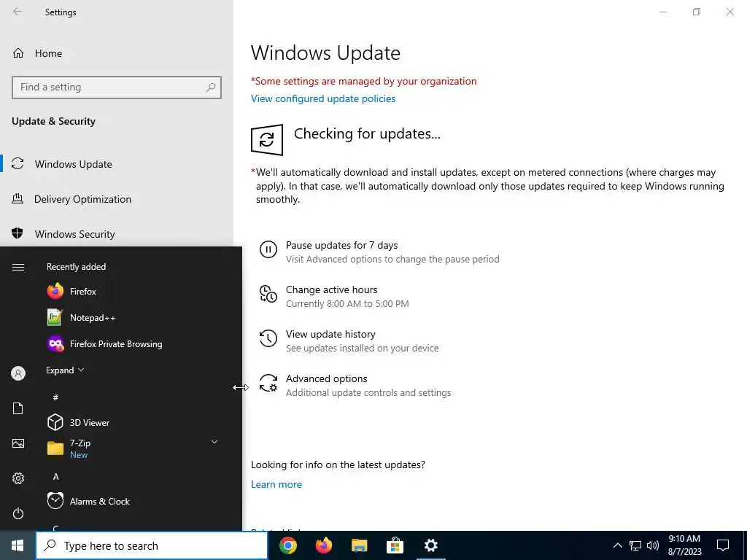This screenshot has width=747, height=560.
Task: Click the active hours clock icon
Action: coord(268,294)
